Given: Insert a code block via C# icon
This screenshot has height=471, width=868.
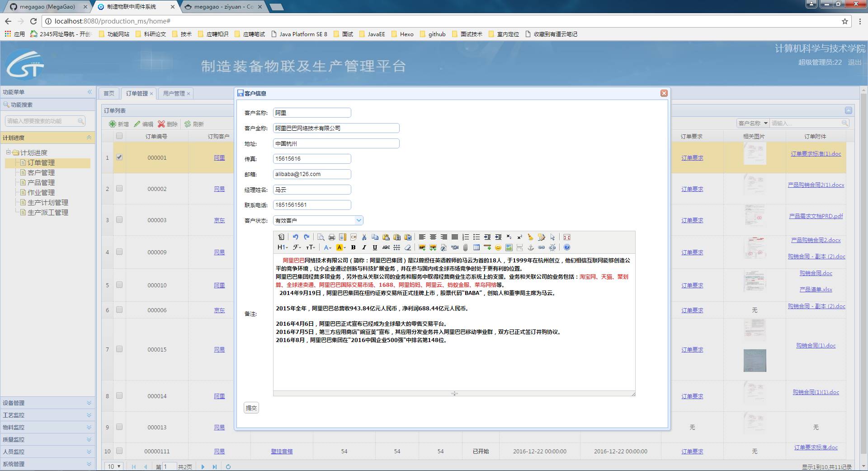Looking at the screenshot, I should (x=354, y=237).
